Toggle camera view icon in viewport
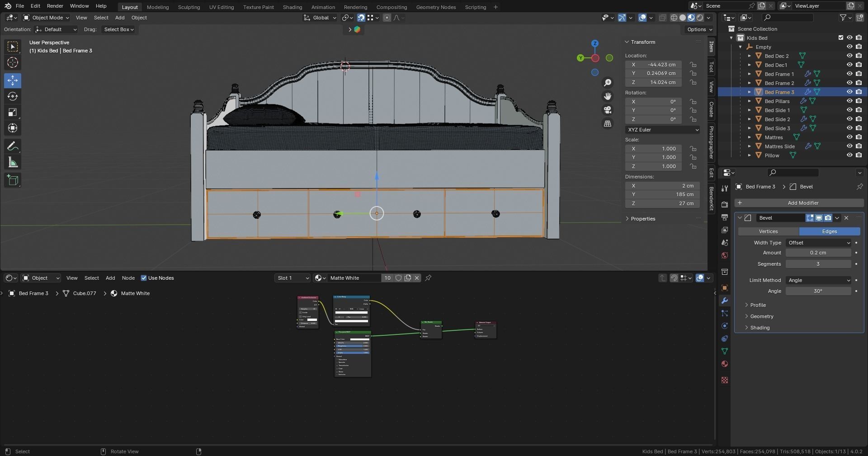The width and height of the screenshot is (868, 456). pos(608,110)
